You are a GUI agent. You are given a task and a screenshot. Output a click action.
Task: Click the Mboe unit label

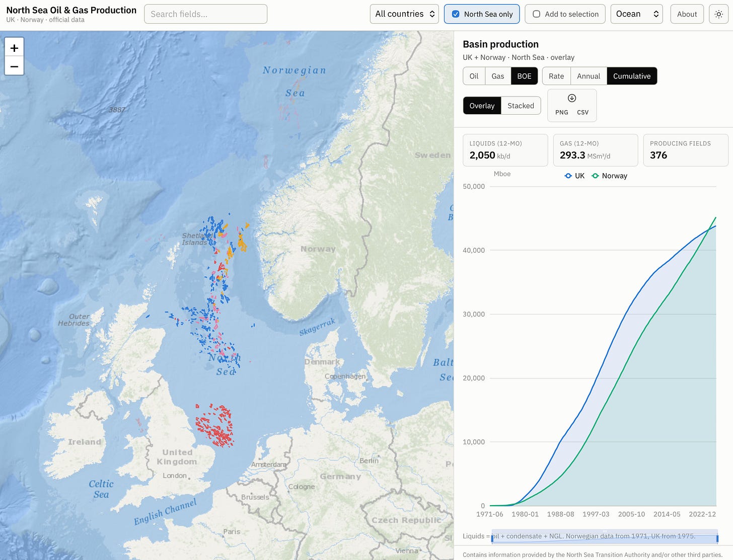tap(502, 174)
